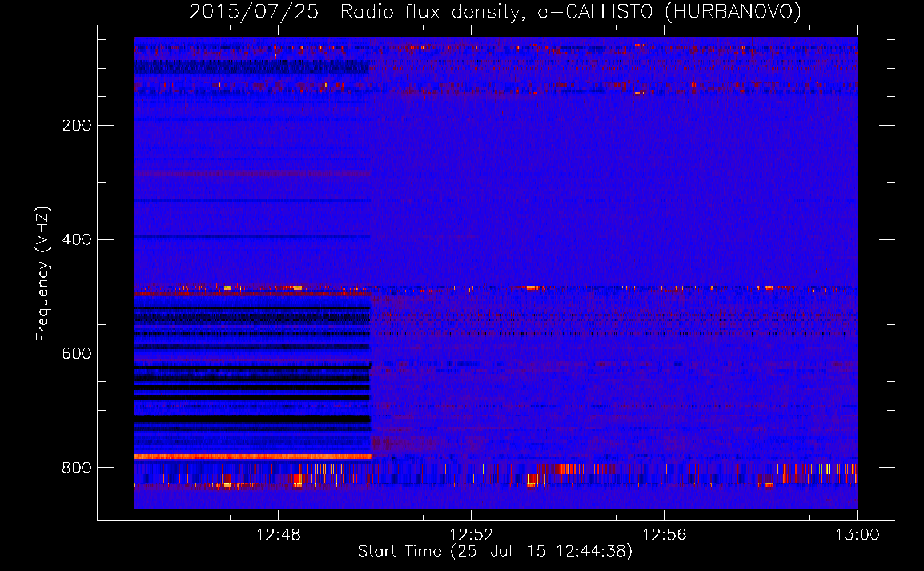Click the 600 frequency tick label
924x571 pixels.
(77, 354)
